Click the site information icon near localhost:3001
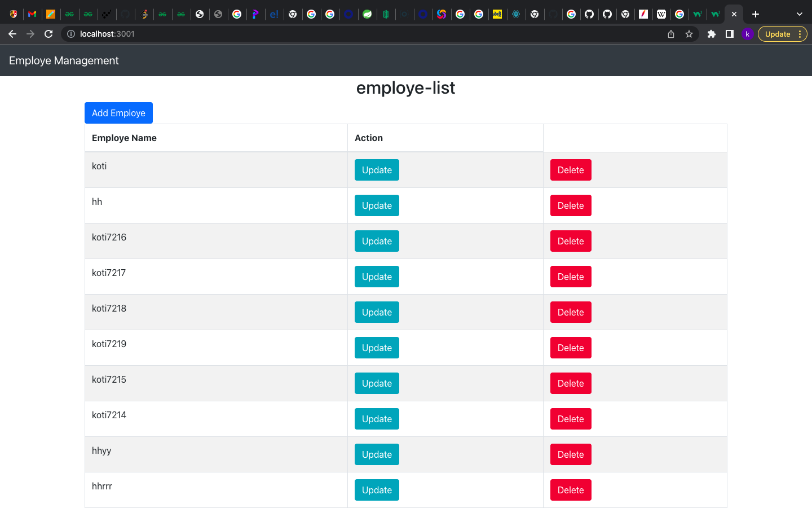 tap(70, 34)
